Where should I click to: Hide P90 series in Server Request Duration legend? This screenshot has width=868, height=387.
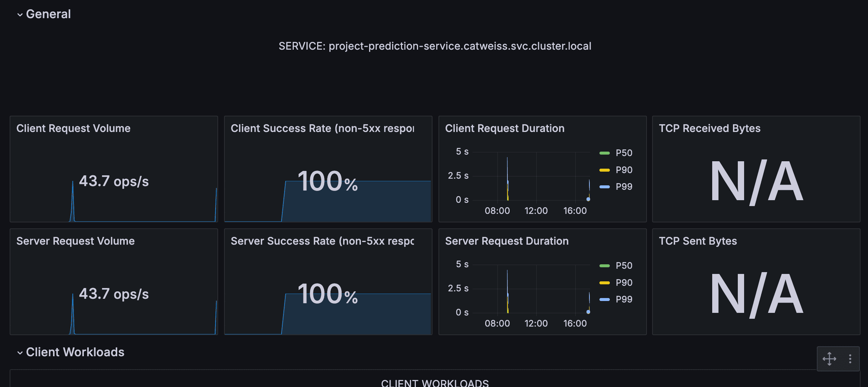click(623, 282)
